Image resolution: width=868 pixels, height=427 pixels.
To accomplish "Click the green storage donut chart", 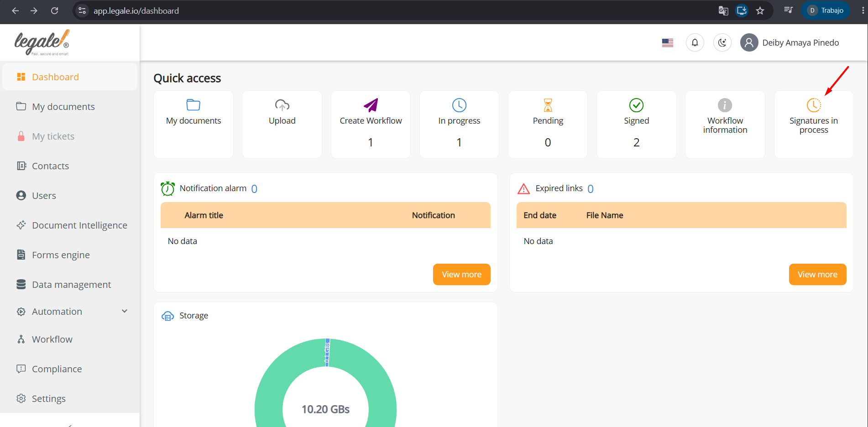I will click(x=325, y=383).
